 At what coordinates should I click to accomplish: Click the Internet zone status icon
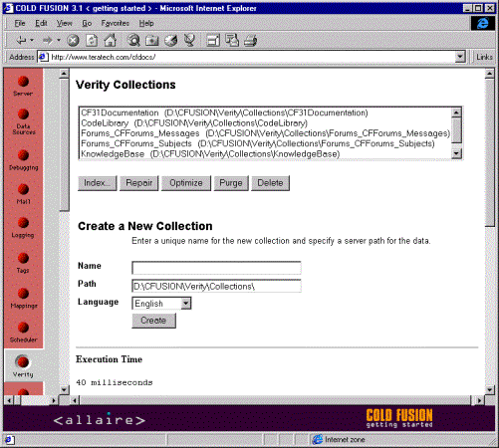318,439
